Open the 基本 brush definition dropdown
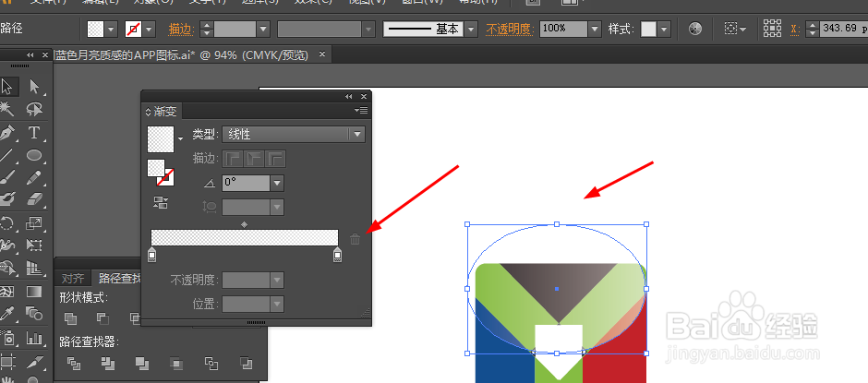This screenshot has height=383, width=868. (471, 29)
